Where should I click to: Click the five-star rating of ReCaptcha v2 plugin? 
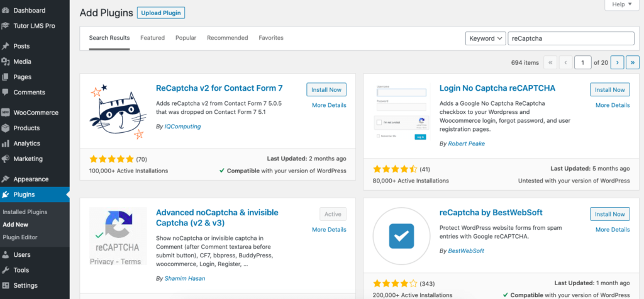pyautogui.click(x=111, y=159)
